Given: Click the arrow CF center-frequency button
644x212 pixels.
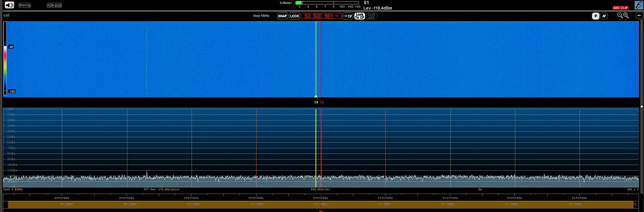Looking at the screenshot, I should pos(348,16).
